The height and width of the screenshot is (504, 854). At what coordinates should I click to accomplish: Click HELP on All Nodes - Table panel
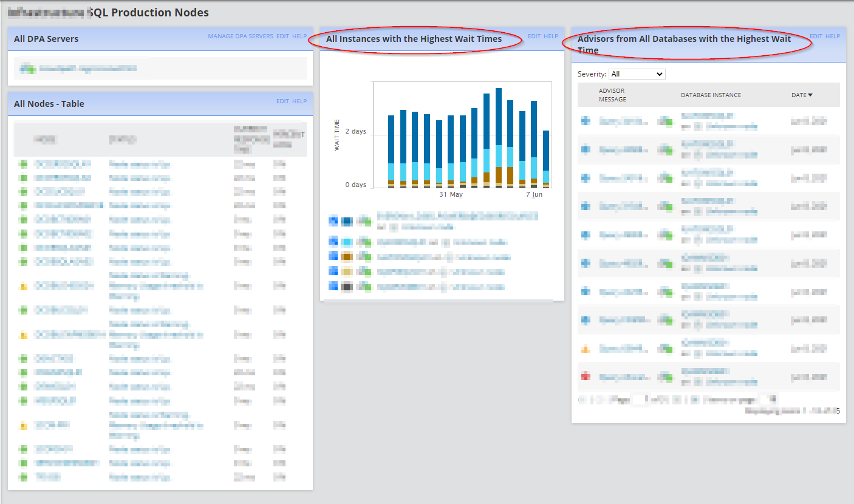299,101
